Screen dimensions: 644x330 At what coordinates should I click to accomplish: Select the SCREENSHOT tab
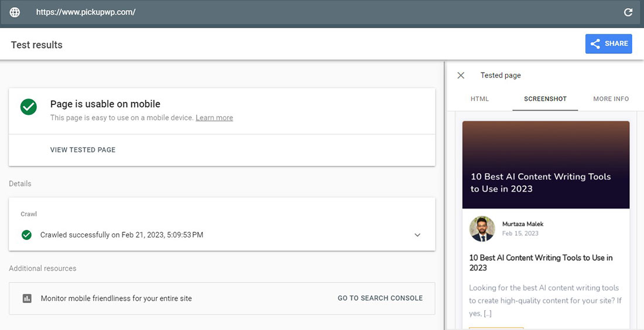pos(545,99)
